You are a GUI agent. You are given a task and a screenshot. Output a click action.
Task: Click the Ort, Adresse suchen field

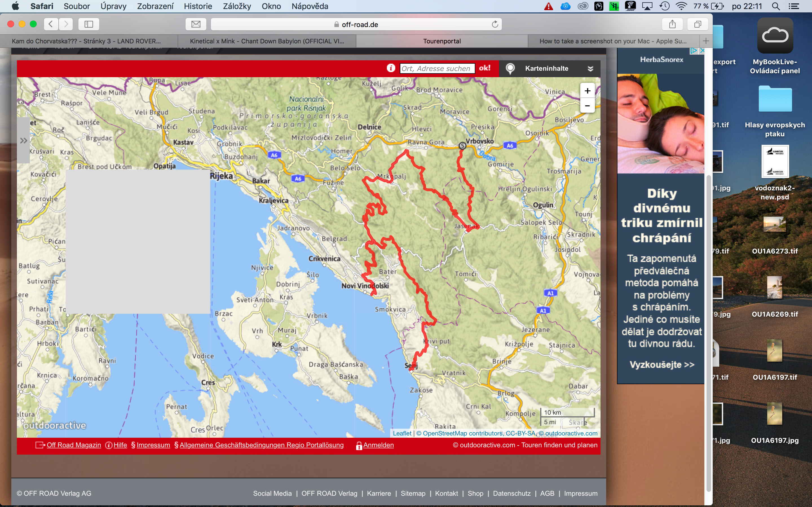coord(437,68)
